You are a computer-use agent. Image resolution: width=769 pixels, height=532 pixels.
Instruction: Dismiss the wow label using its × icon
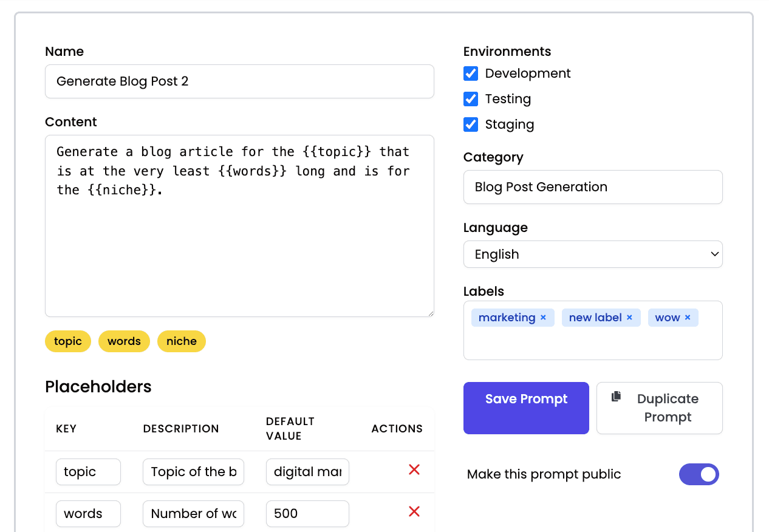click(687, 317)
